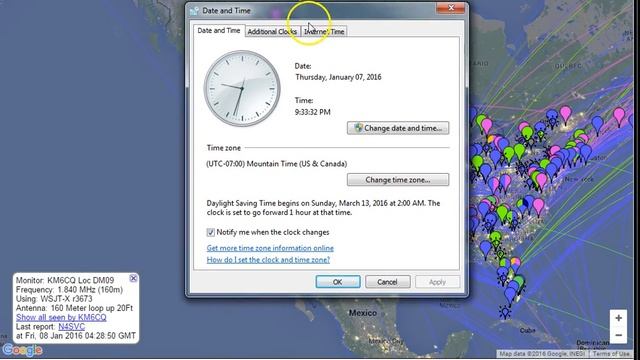Zoom in the map with plus button

618,318
